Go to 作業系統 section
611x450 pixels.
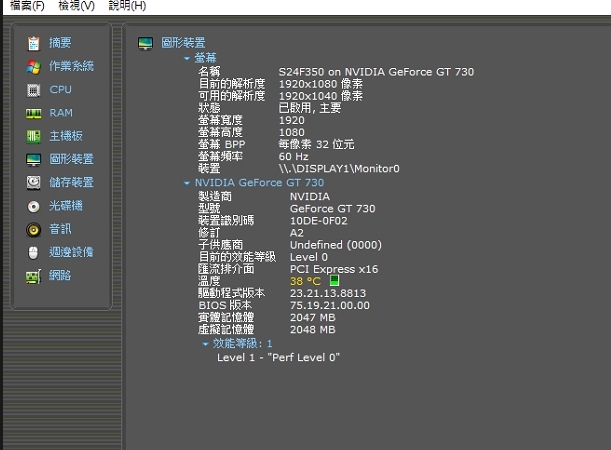pos(71,66)
